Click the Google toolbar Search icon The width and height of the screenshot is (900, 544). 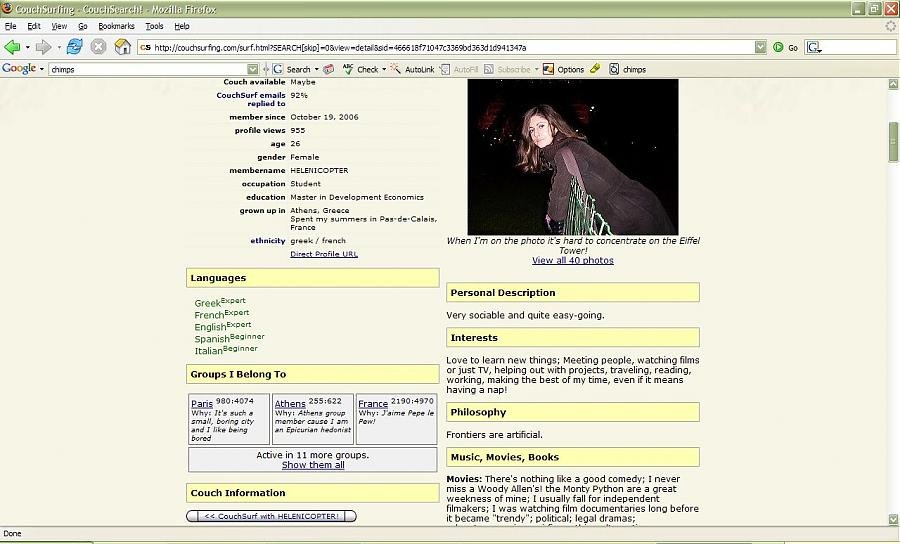point(278,69)
